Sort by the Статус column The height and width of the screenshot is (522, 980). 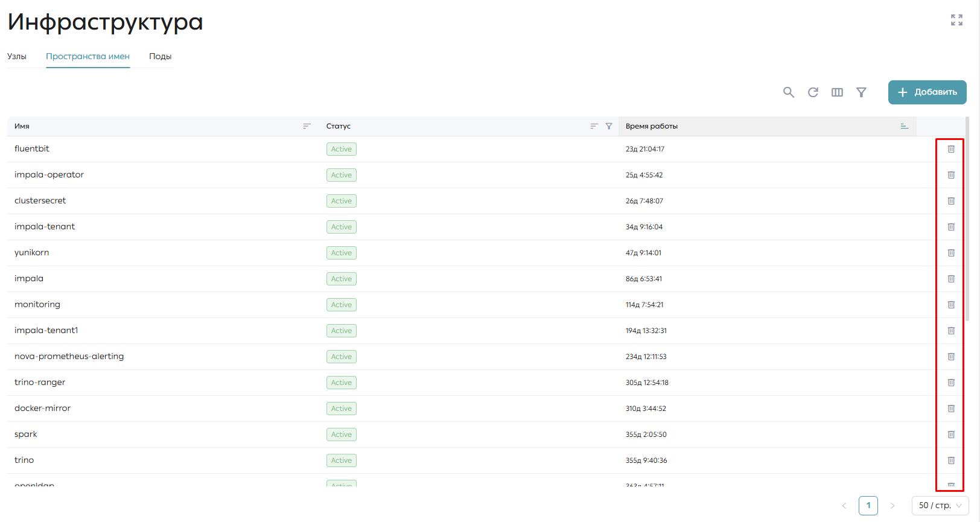point(594,126)
